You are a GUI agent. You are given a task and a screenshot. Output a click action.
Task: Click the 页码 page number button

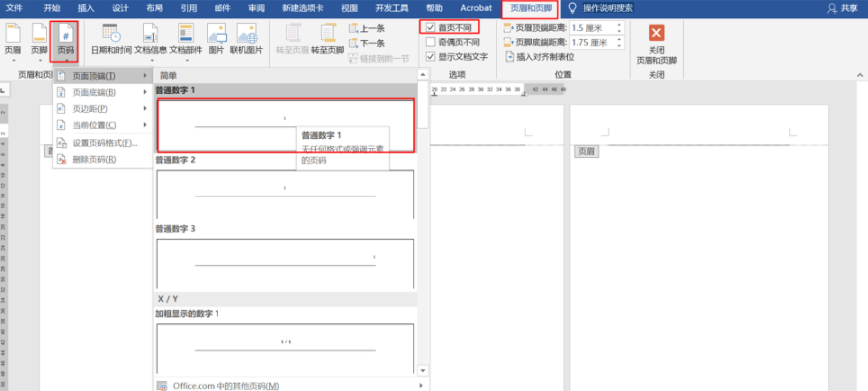coord(64,41)
